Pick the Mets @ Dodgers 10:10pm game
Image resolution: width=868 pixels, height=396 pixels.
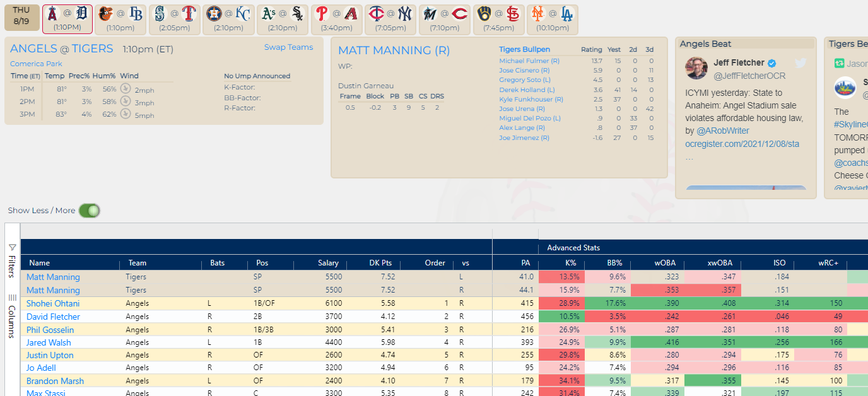point(552,19)
